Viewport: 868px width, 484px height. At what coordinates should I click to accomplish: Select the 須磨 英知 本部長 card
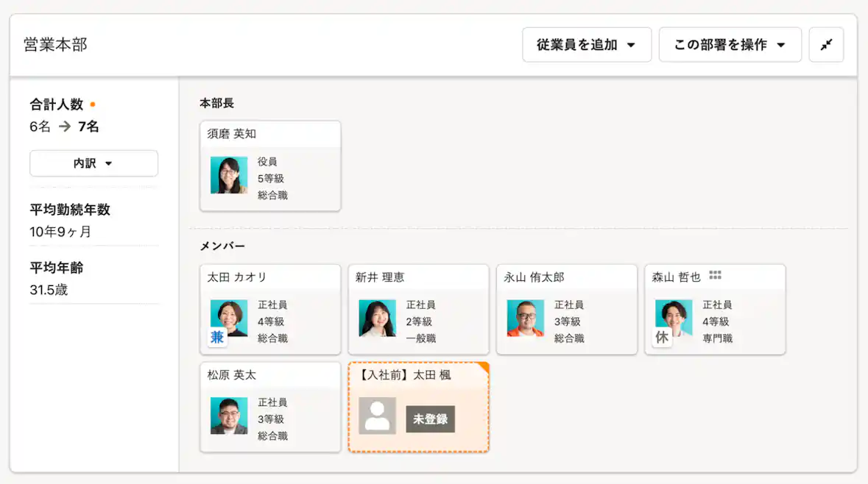[270, 165]
